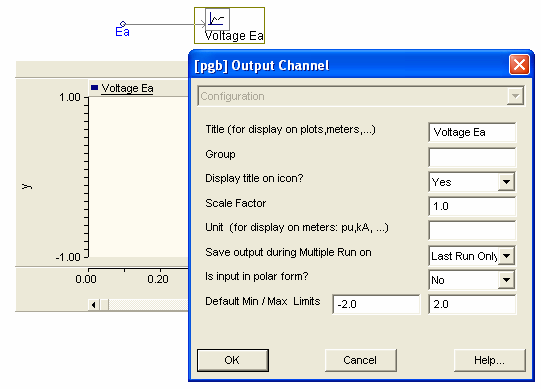Screen dimensions: 541x389
Task: Click the 0.20 x-axis value
Action: tap(158, 279)
